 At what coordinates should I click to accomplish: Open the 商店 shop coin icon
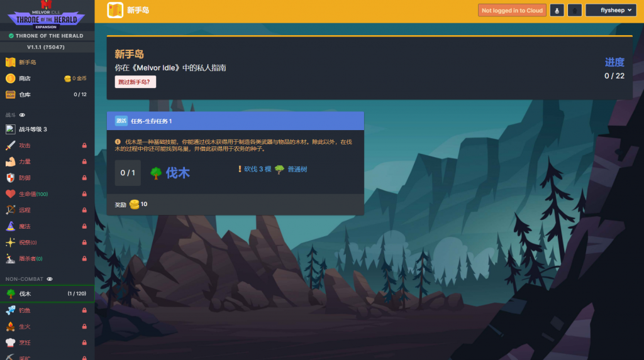[10, 79]
